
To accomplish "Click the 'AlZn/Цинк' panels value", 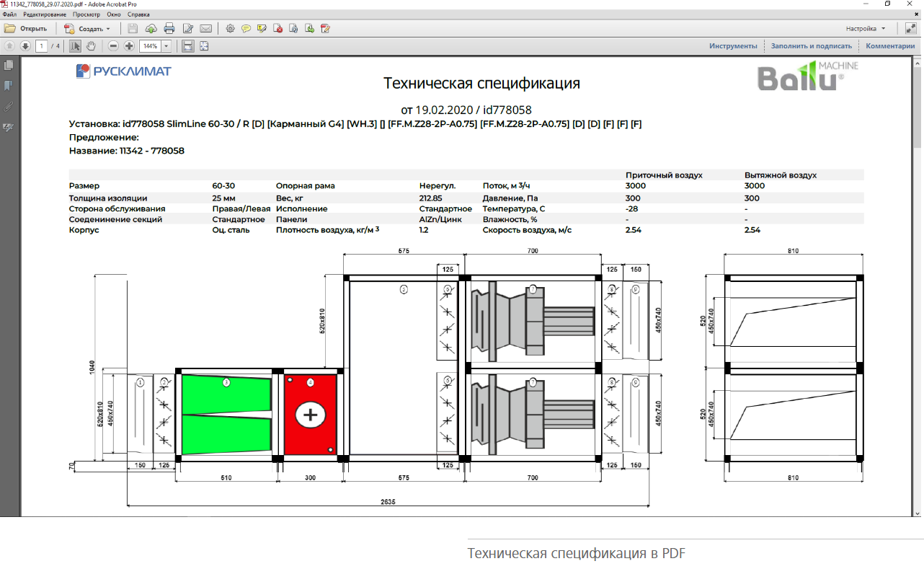I will click(x=440, y=219).
